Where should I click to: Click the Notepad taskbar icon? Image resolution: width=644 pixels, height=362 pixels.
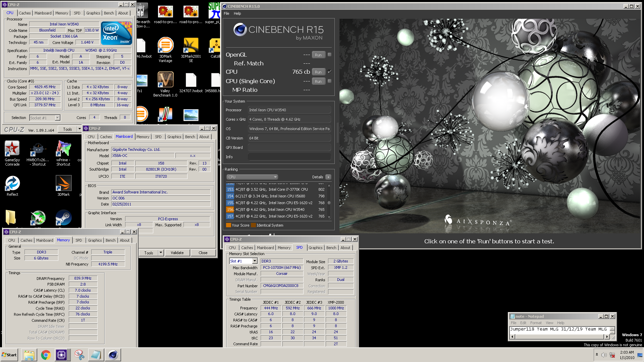tap(96, 355)
